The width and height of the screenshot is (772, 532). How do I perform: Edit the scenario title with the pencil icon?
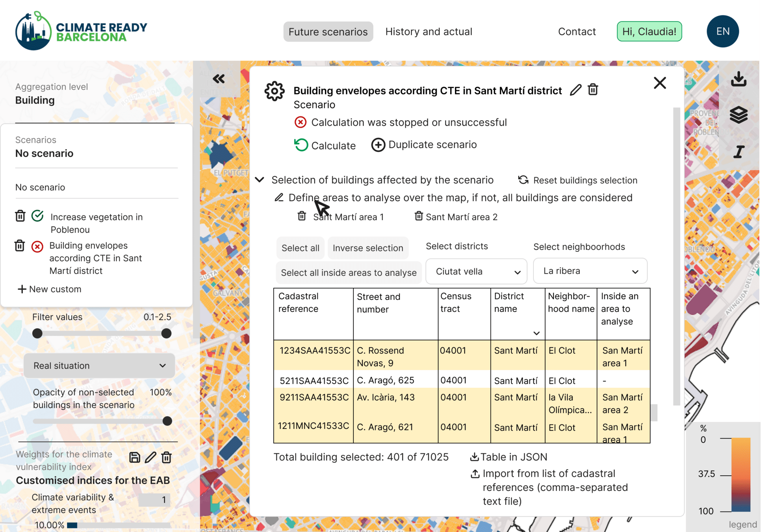[575, 90]
